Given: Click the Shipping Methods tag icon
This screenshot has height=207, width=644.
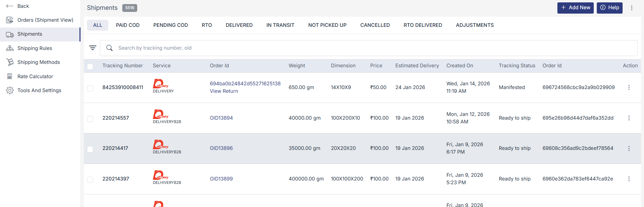Looking at the screenshot, I should [x=10, y=62].
